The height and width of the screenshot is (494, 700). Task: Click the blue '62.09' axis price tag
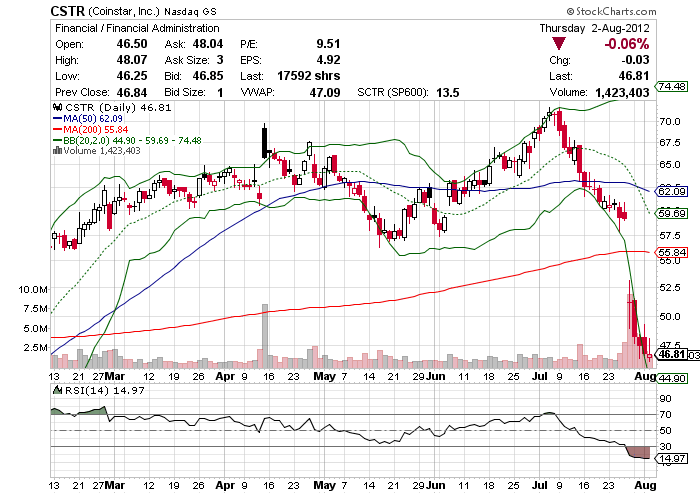[x=672, y=192]
